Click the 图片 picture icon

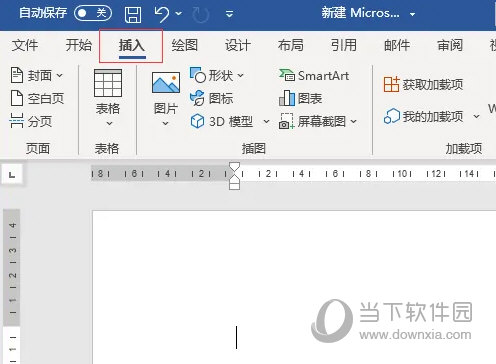[x=166, y=82]
